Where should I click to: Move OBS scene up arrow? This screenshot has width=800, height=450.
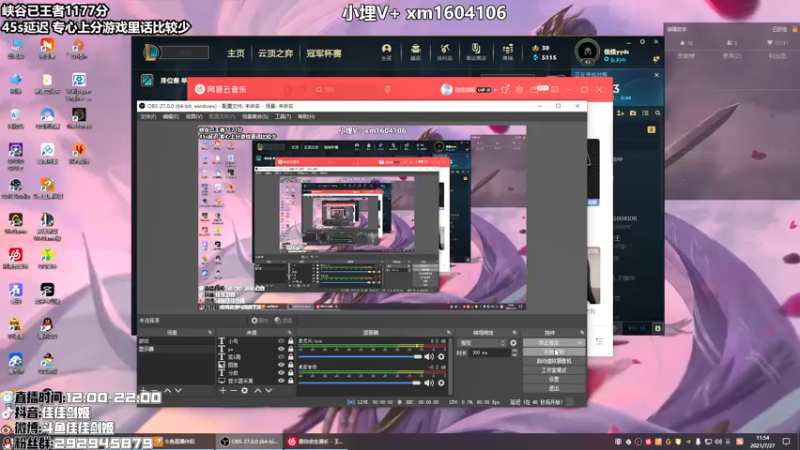(167, 390)
